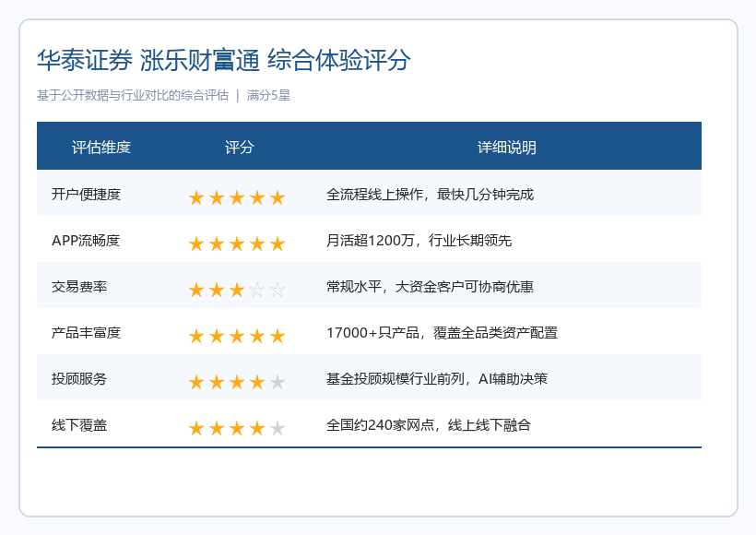Click the fifth empty star in 交易费率 row

pos(278,290)
